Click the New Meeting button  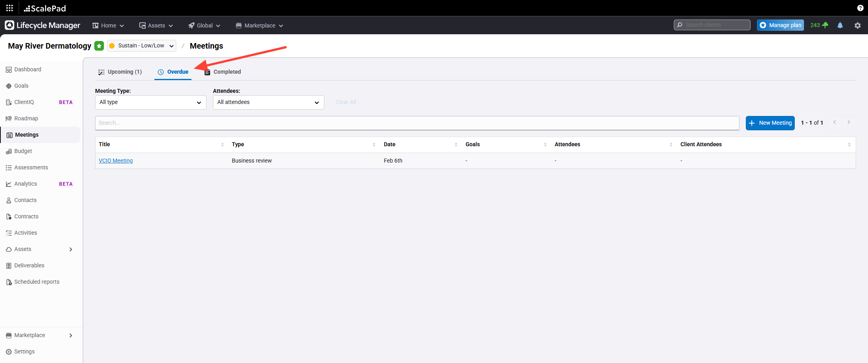tap(770, 123)
